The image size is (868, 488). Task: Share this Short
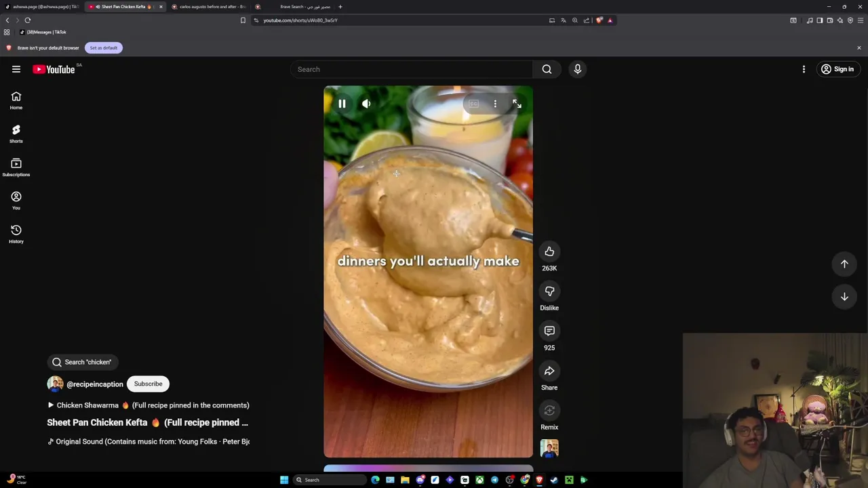[x=549, y=371]
